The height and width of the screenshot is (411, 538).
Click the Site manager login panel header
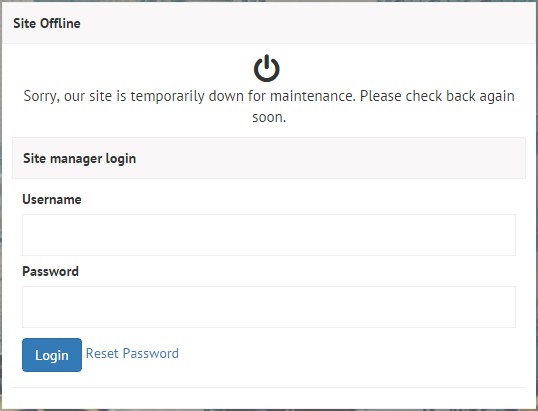[269, 158]
